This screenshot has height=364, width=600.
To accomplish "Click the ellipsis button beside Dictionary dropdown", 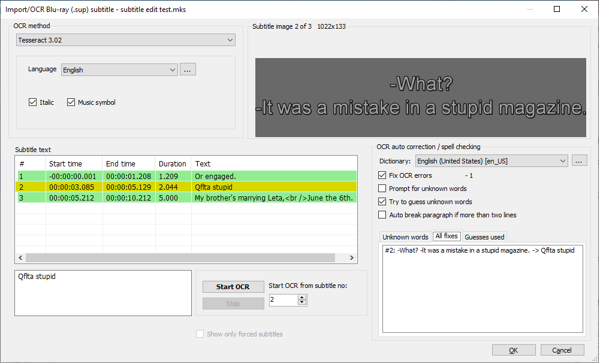I will [579, 161].
